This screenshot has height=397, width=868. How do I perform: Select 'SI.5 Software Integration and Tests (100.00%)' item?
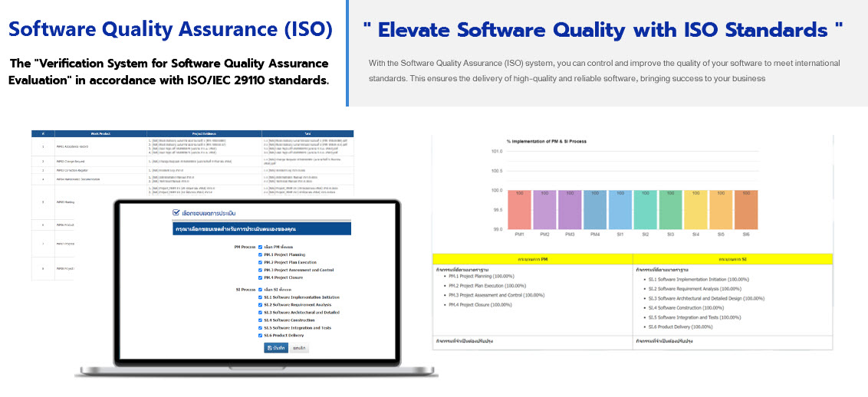pyautogui.click(x=695, y=317)
